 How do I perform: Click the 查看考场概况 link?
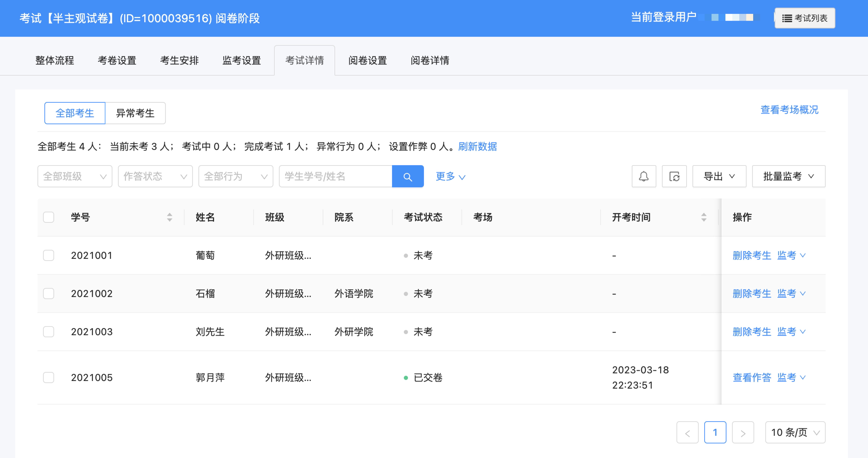[789, 110]
